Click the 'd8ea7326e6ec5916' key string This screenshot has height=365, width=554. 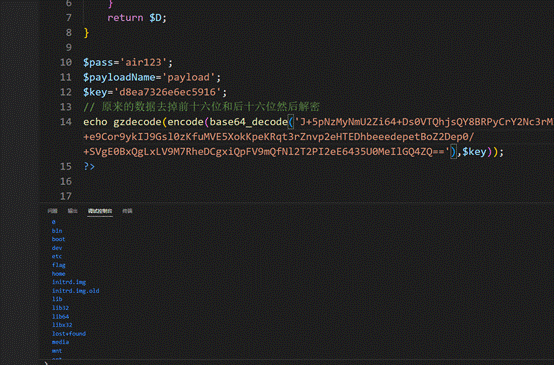coord(167,92)
